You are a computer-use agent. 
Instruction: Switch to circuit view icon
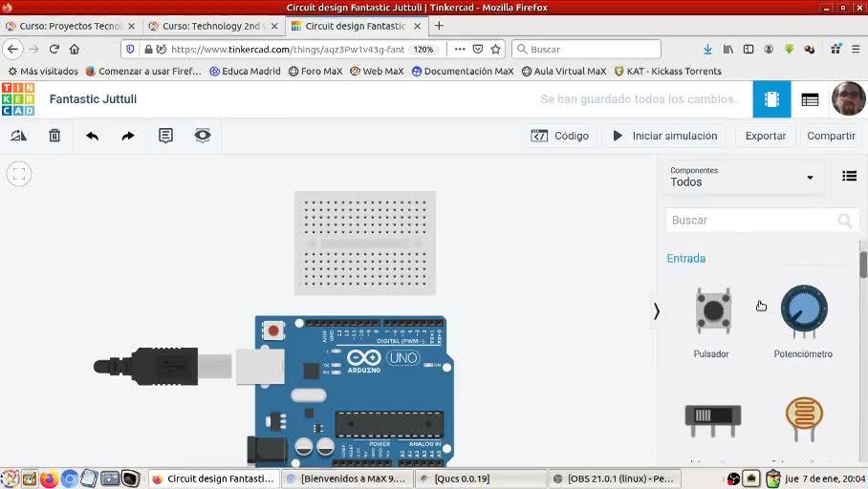point(771,99)
